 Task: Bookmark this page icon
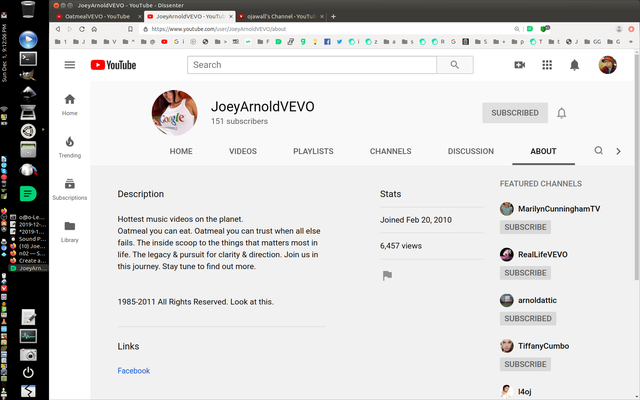click(x=130, y=29)
